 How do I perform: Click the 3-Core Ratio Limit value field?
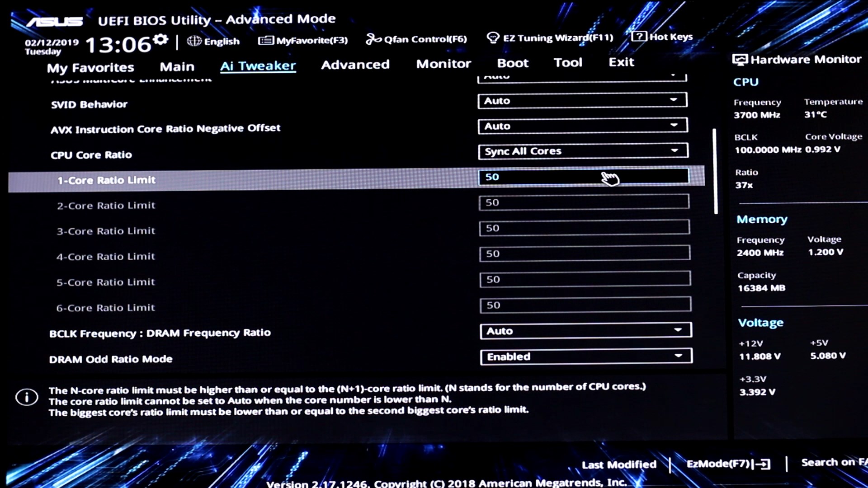click(585, 228)
